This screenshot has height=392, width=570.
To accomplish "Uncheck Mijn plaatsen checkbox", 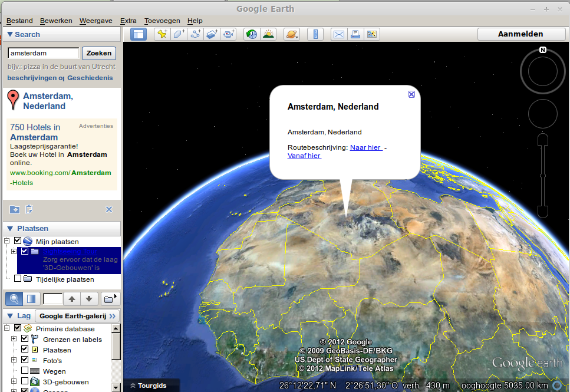I will click(18, 241).
